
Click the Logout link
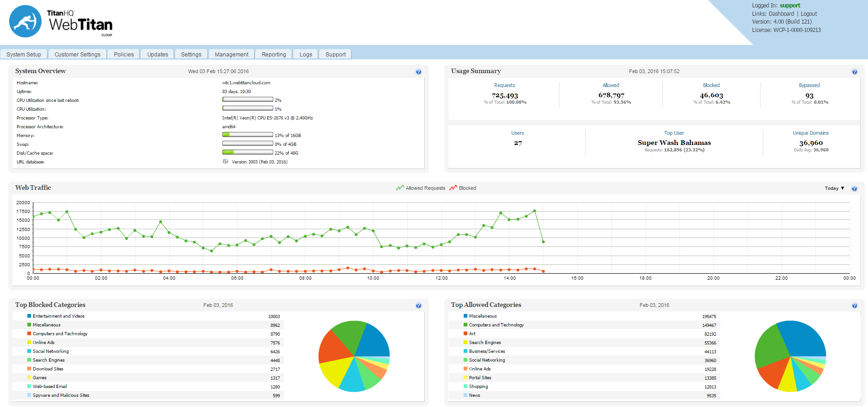pos(809,14)
